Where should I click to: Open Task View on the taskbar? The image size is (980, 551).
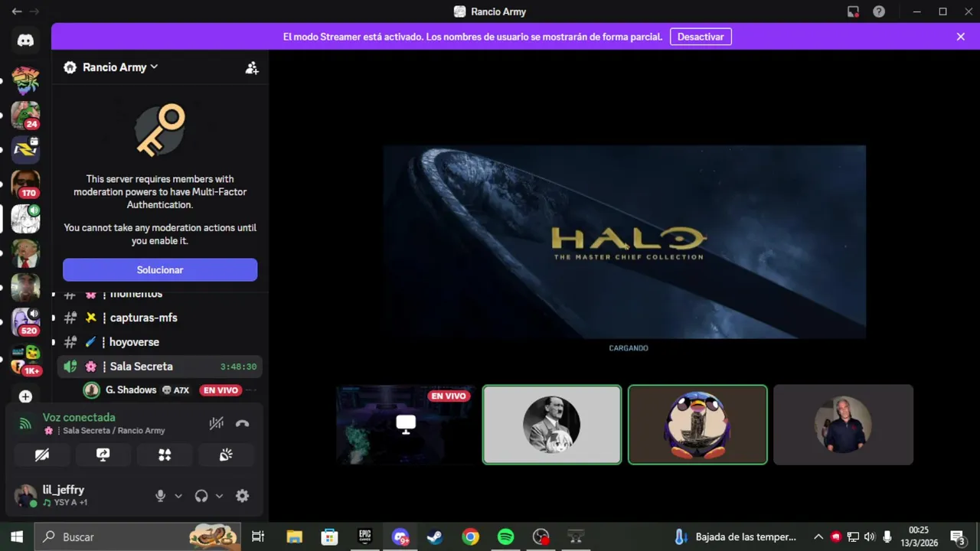(x=258, y=536)
